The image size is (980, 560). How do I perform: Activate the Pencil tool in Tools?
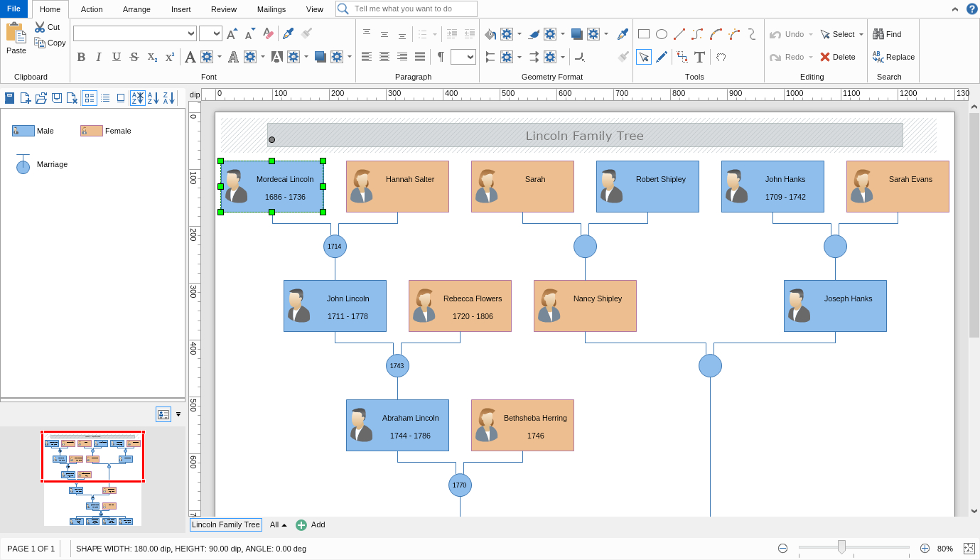(662, 57)
